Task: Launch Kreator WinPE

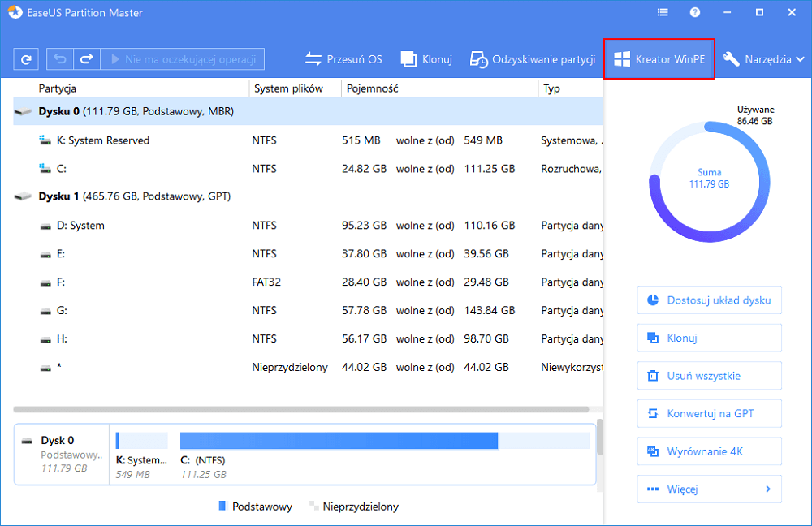Action: (659, 59)
